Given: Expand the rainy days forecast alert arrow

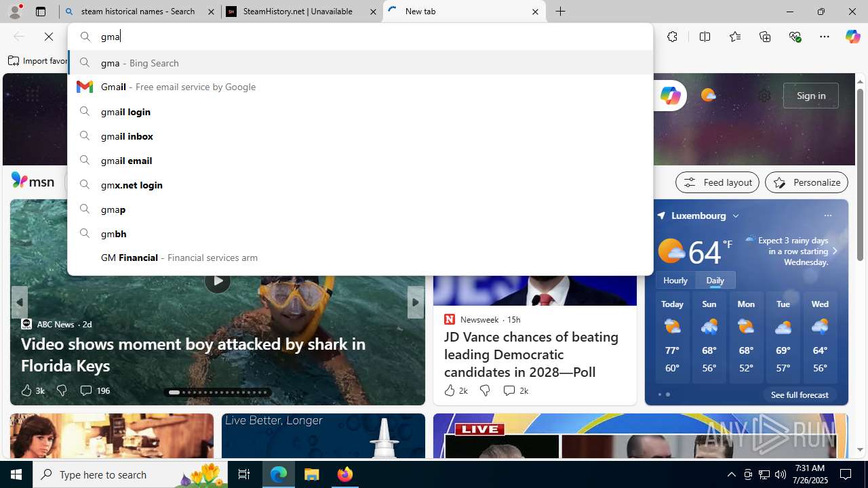Looking at the screenshot, I should click(x=835, y=251).
